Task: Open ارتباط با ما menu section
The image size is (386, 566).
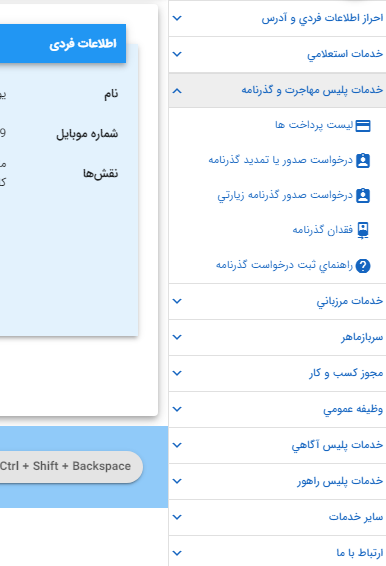Action: 277,552
